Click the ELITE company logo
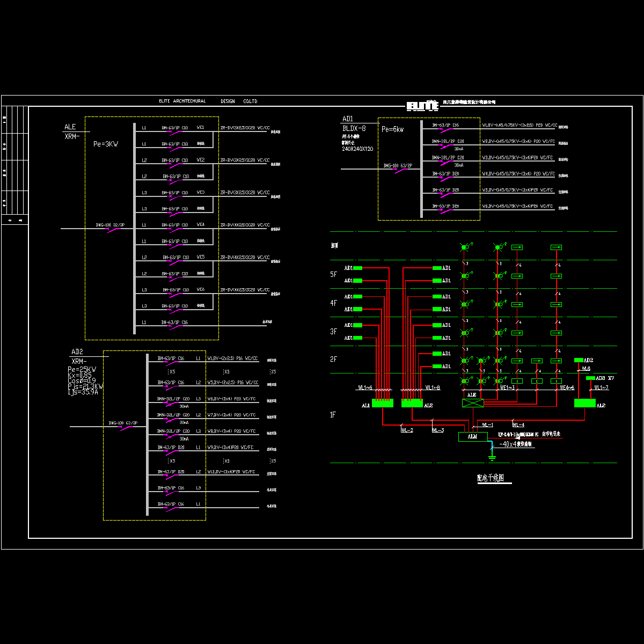This screenshot has height=644, width=644. tap(422, 106)
